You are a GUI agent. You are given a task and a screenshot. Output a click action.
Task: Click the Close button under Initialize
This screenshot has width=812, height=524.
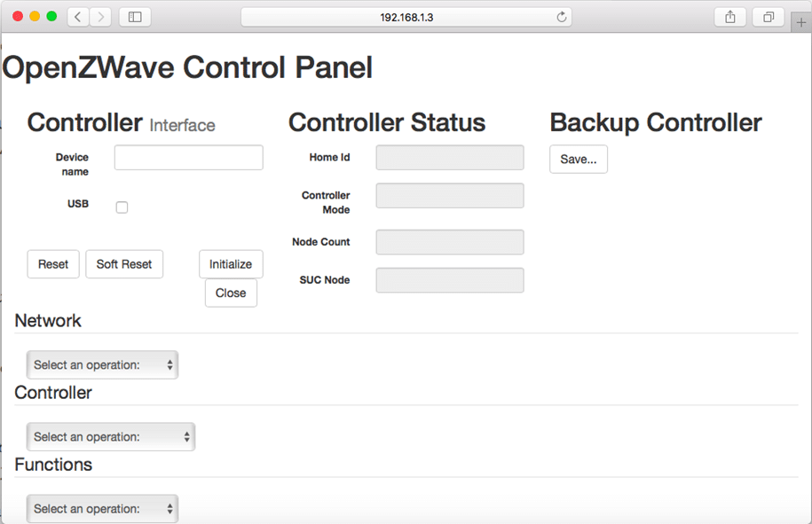coord(231,293)
